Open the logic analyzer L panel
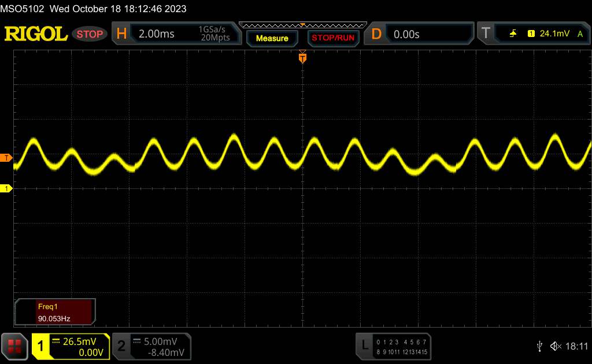 [393, 347]
